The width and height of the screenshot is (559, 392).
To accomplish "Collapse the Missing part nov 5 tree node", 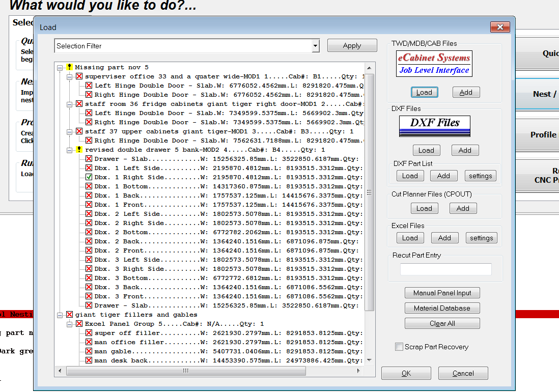I will pos(60,67).
